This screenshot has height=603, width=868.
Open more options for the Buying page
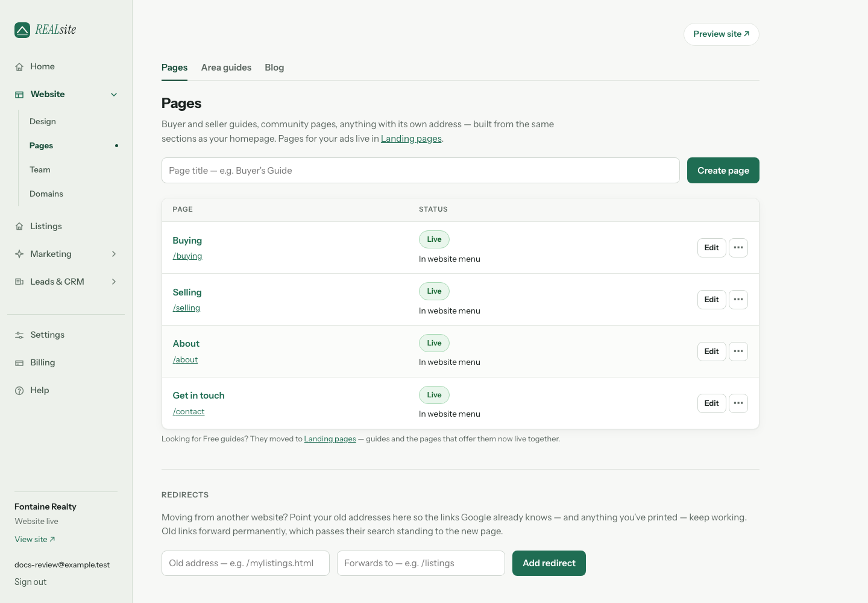[x=738, y=248]
